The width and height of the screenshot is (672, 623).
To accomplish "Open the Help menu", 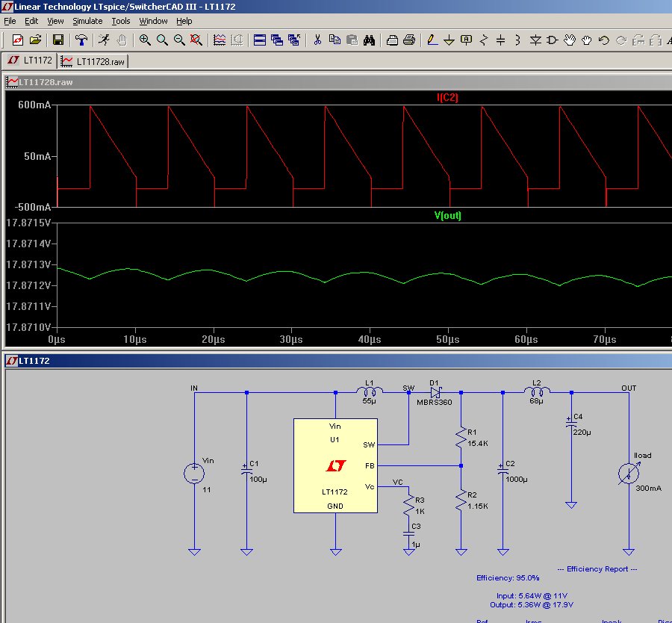I will click(184, 21).
